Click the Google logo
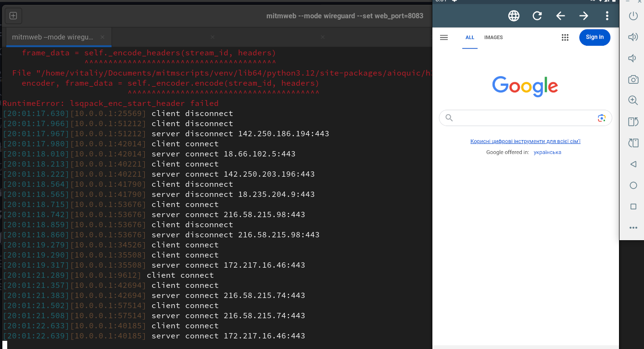Screen dimensions: 644x349 tap(525, 87)
